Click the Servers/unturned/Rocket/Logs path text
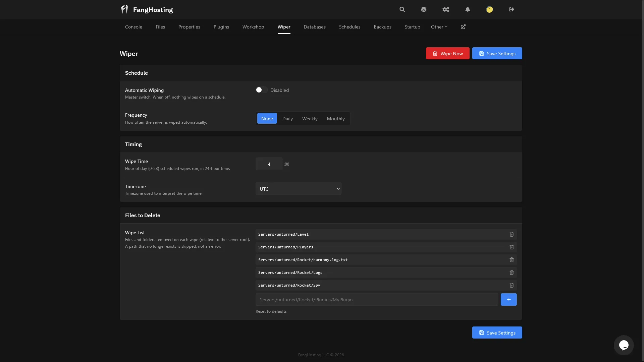Screen dimensions: 644x362 pyautogui.click(x=290, y=273)
